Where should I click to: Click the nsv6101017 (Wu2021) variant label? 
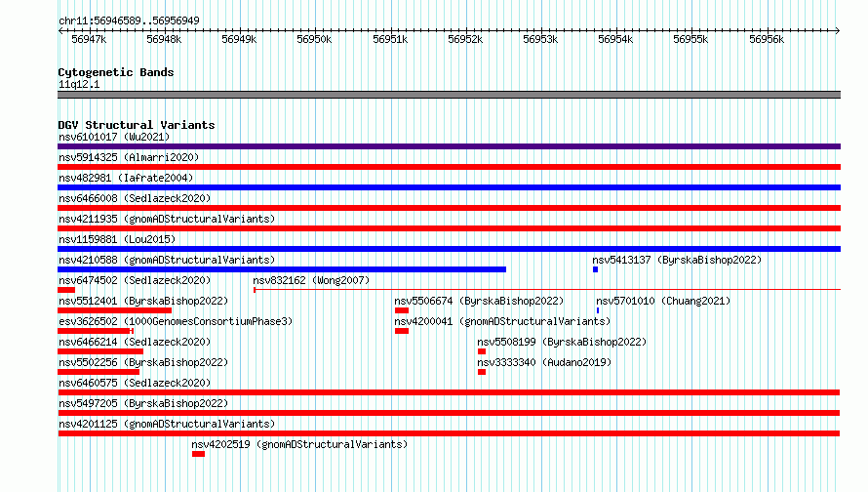coord(114,137)
